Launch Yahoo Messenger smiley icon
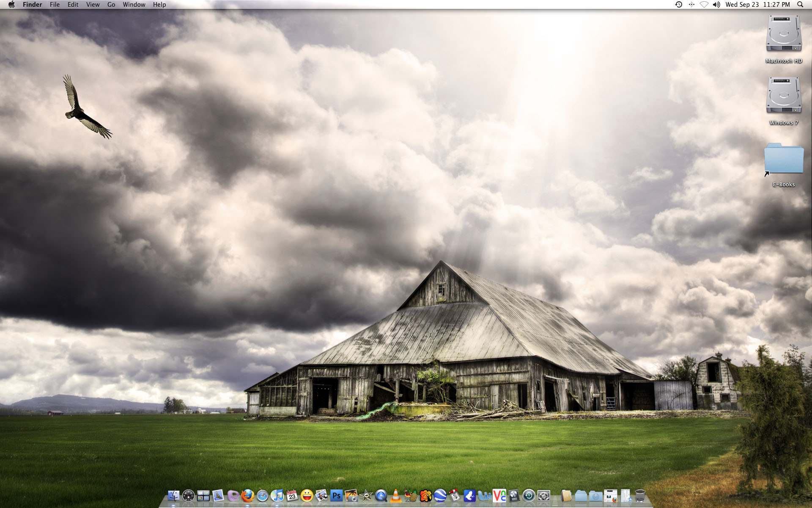The width and height of the screenshot is (812, 508). point(307,495)
